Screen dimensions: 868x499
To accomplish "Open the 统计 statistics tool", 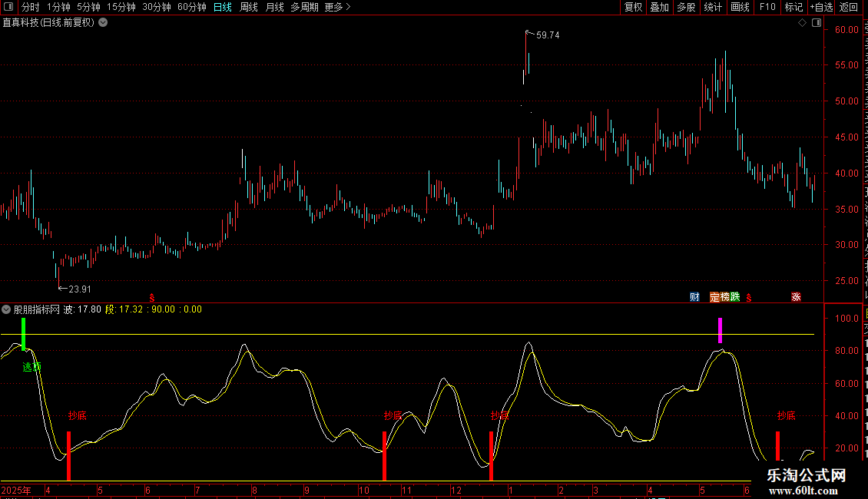I will (712, 7).
